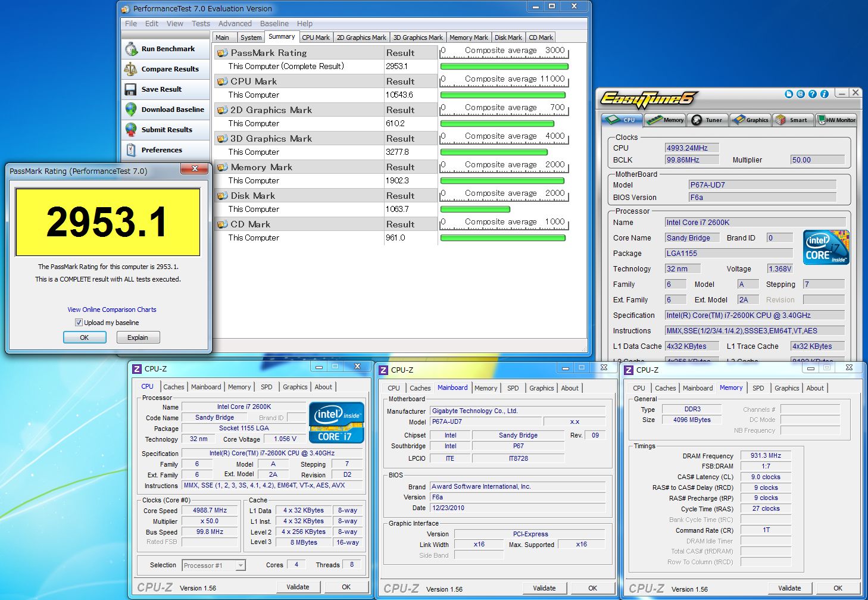
Task: Click the 3D Graphics Mark green result bar
Action: (x=494, y=152)
